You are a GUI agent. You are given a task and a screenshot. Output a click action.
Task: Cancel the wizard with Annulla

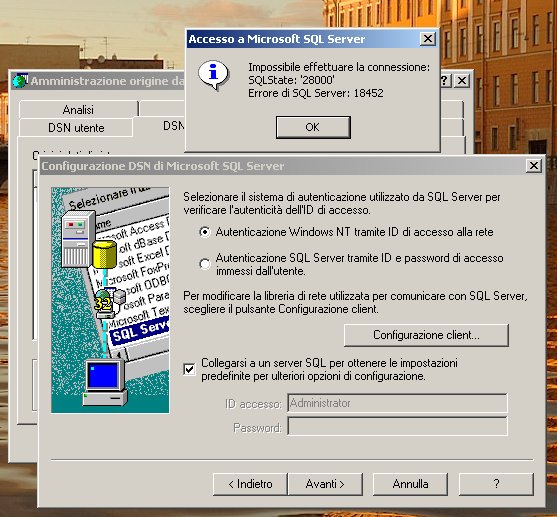click(x=410, y=484)
